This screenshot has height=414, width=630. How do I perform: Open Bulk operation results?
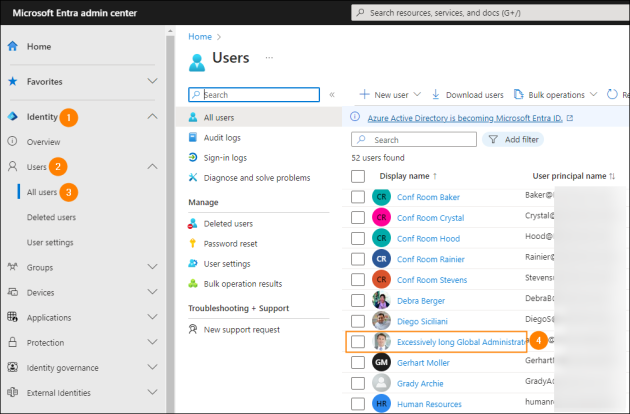coord(243,284)
